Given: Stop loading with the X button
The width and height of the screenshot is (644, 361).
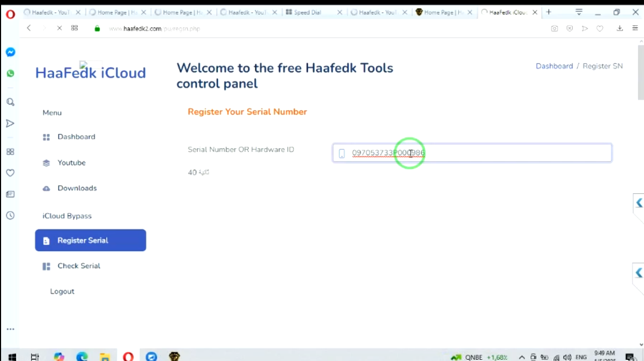Looking at the screenshot, I should click(x=60, y=28).
